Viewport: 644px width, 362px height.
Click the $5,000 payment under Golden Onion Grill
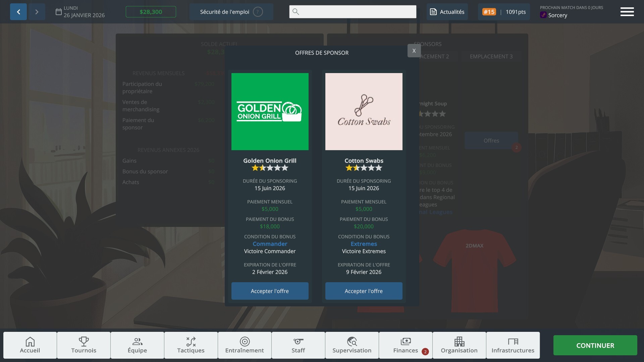pyautogui.click(x=270, y=209)
